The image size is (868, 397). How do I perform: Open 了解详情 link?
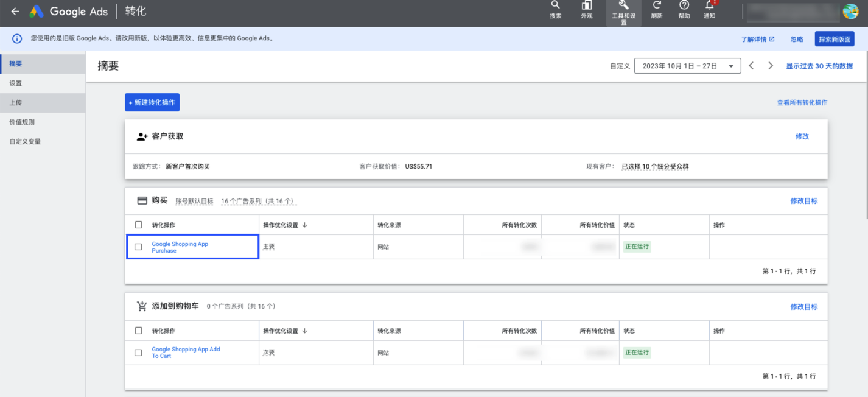758,39
